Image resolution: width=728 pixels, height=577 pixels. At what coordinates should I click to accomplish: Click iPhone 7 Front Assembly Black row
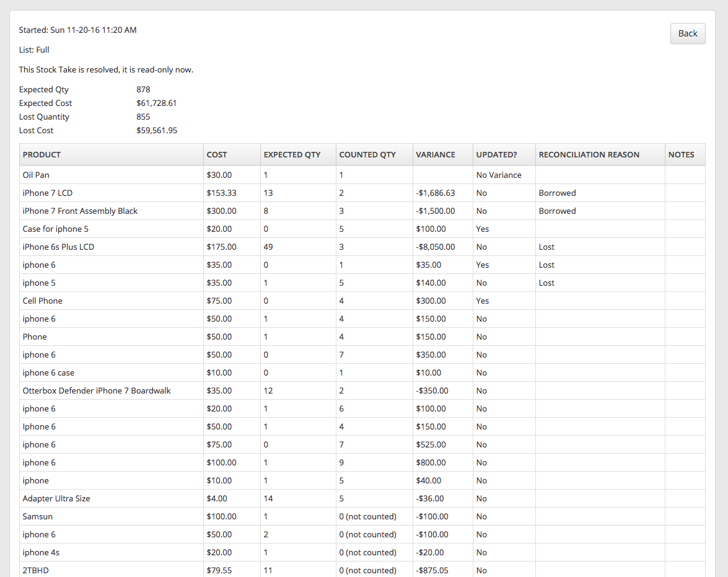click(80, 211)
